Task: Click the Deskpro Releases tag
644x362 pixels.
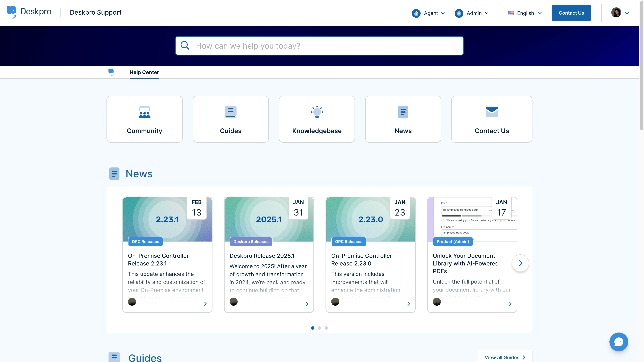Action: (251, 242)
